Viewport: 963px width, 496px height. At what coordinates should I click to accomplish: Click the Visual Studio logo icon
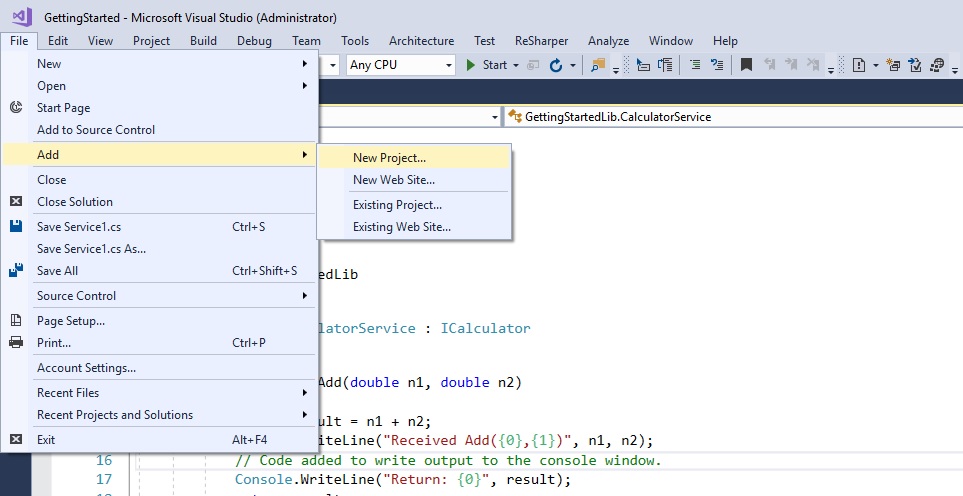tap(22, 17)
